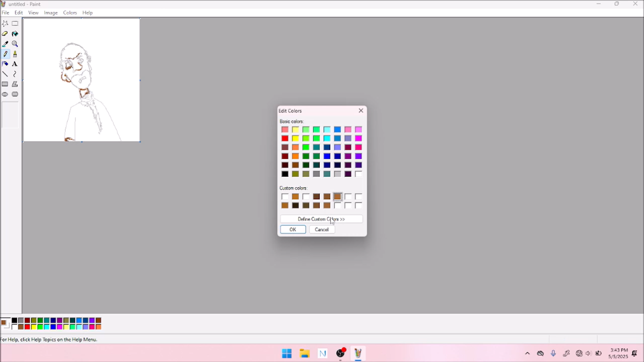Image resolution: width=644 pixels, height=362 pixels.
Task: Open File Explorer from the taskbar
Action: pos(304,354)
